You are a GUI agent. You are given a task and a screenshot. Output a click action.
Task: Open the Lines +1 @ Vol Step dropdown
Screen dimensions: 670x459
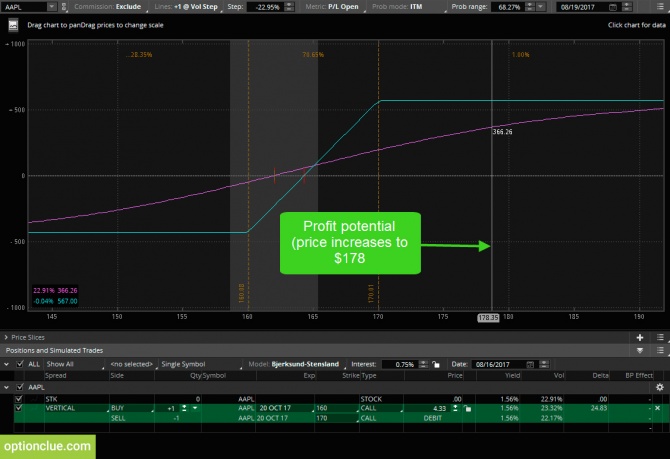click(x=187, y=7)
